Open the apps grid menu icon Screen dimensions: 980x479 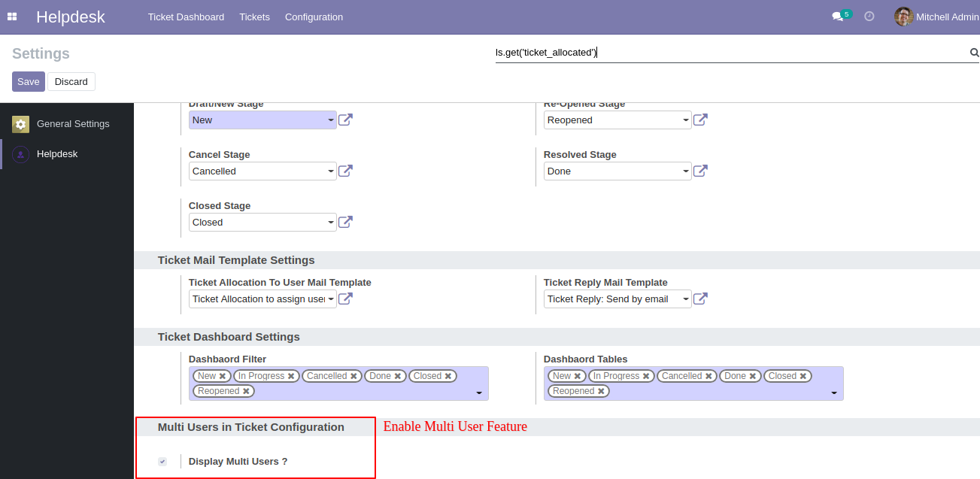click(x=12, y=17)
